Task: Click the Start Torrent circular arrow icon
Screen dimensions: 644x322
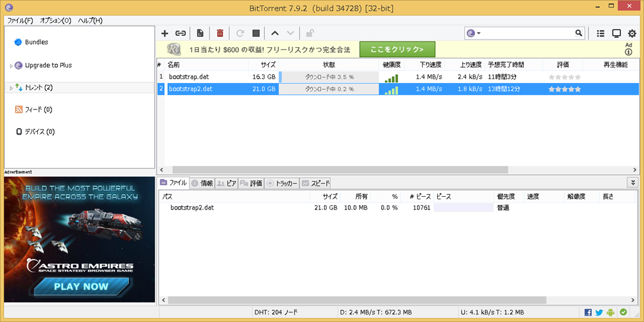Action: point(240,33)
